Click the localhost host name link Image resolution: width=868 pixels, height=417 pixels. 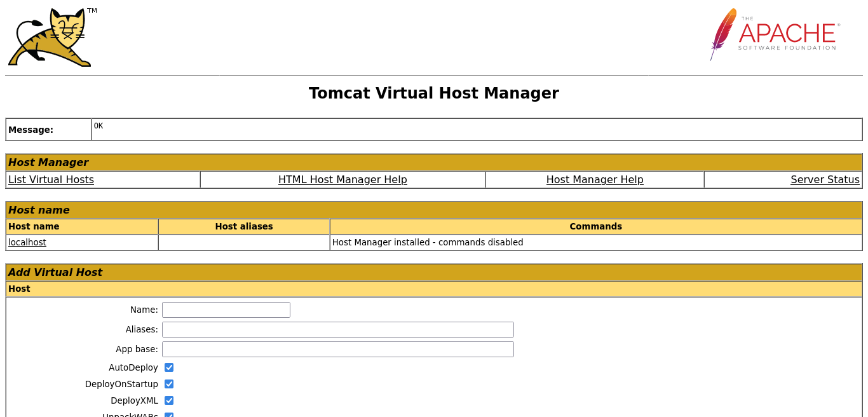click(x=27, y=242)
